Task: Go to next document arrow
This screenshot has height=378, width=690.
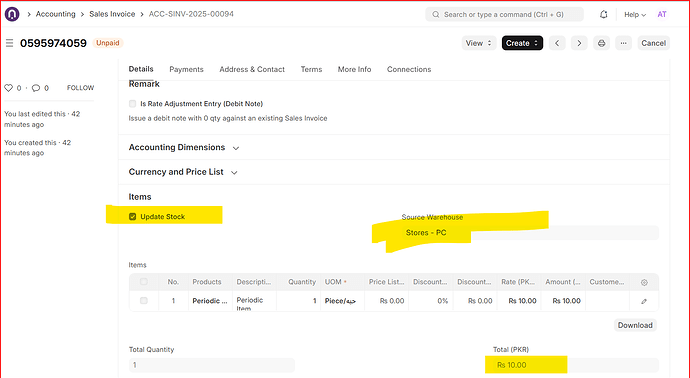Action: click(579, 43)
